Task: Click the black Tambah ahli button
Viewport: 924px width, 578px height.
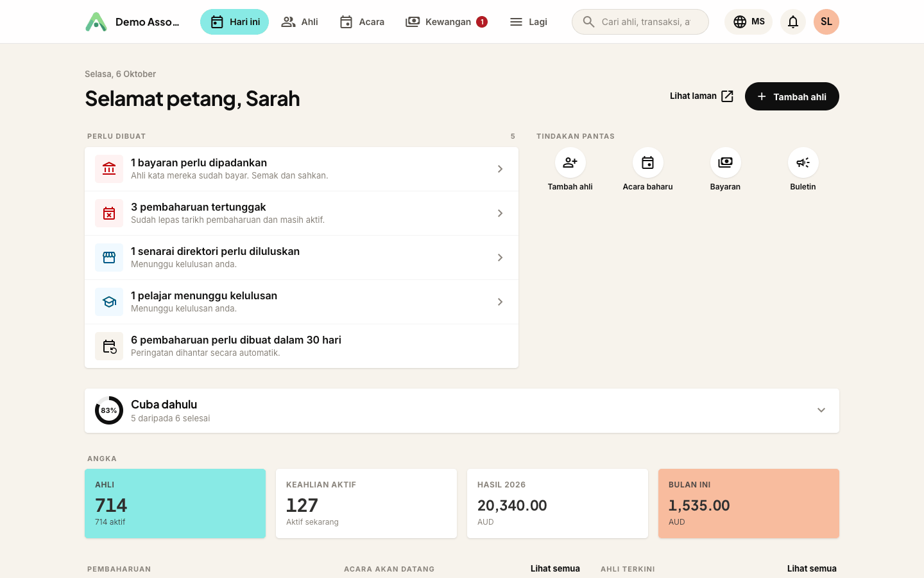Action: 792,96
